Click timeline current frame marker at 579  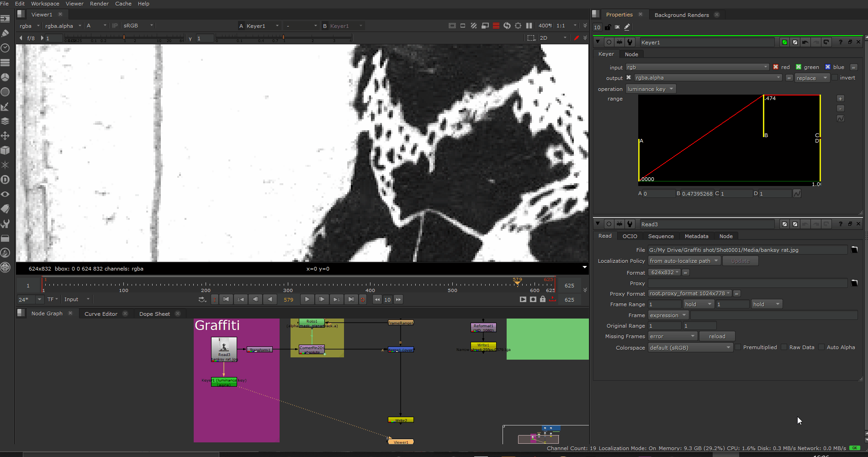tap(517, 282)
